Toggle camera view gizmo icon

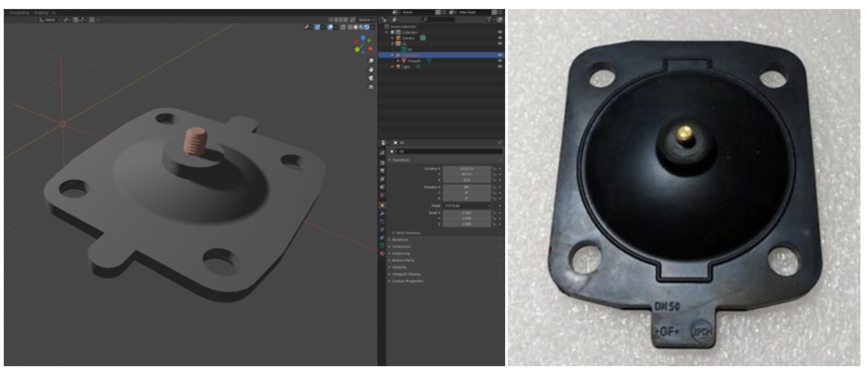point(371,78)
